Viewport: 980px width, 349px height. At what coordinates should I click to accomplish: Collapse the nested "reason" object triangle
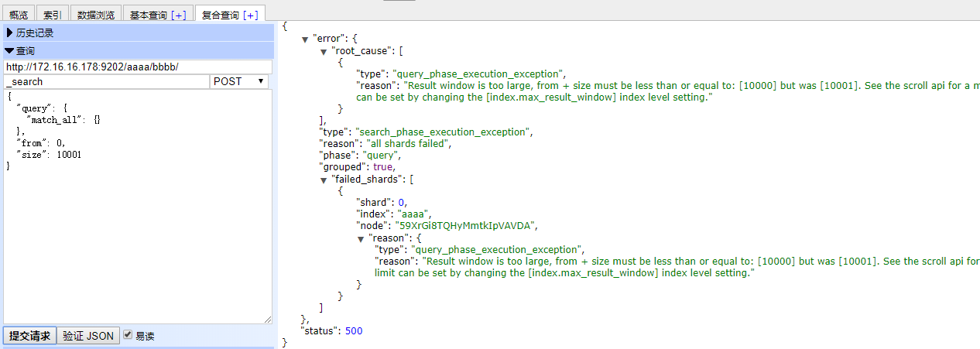[361, 239]
